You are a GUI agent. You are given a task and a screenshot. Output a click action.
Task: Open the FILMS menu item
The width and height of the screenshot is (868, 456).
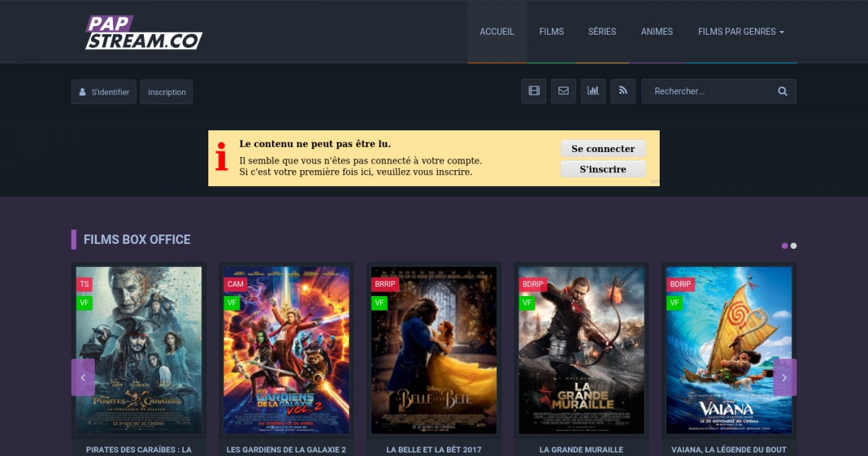pyautogui.click(x=551, y=32)
